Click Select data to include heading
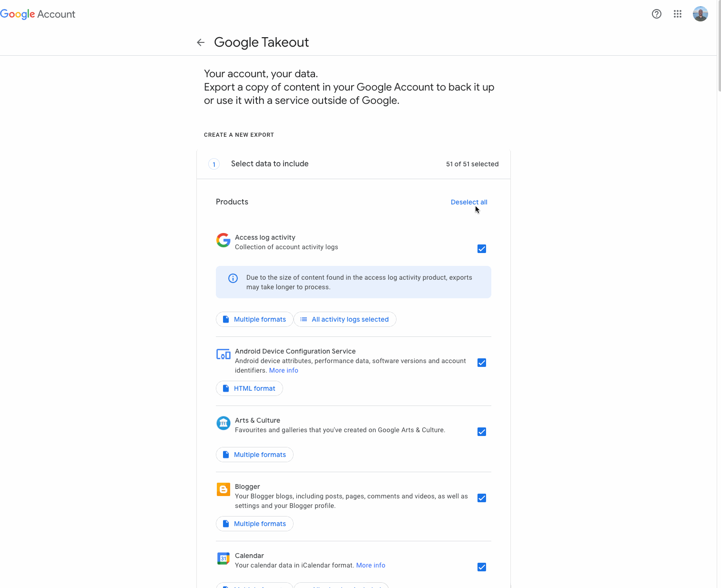This screenshot has height=588, width=721. (x=270, y=163)
